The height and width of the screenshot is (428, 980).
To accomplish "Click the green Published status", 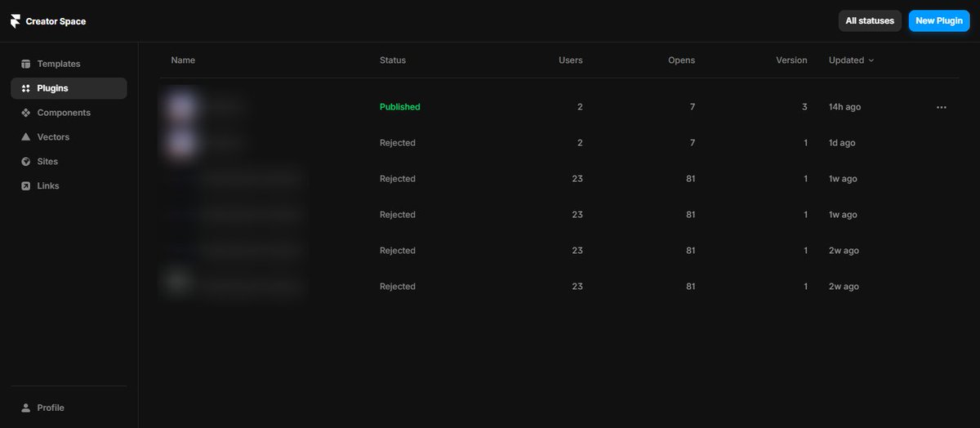I will pos(400,107).
